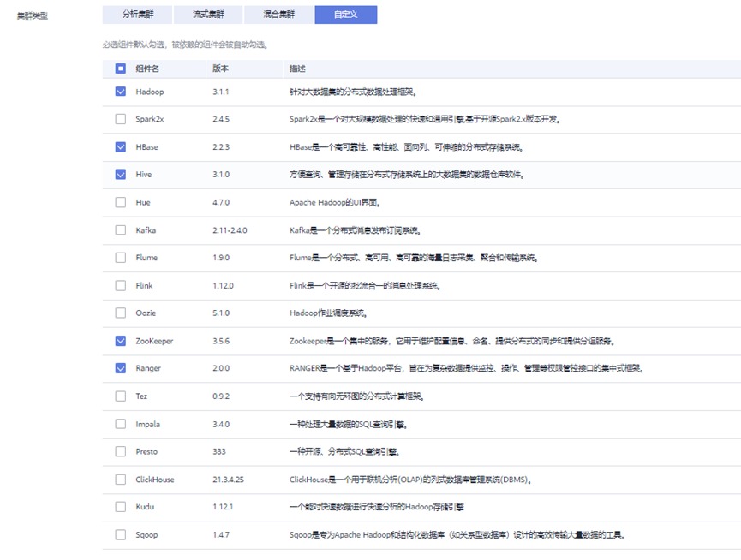Select the Flink component checkbox
The width and height of the screenshot is (741, 560).
[x=121, y=285]
